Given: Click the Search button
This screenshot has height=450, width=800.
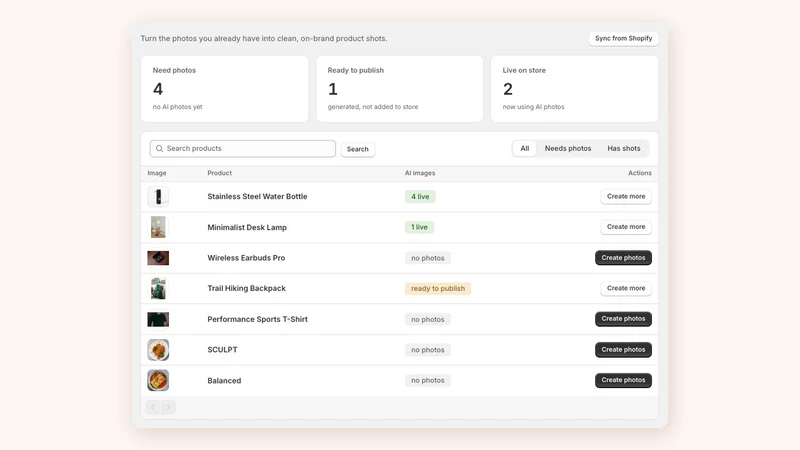Looking at the screenshot, I should click(358, 149).
